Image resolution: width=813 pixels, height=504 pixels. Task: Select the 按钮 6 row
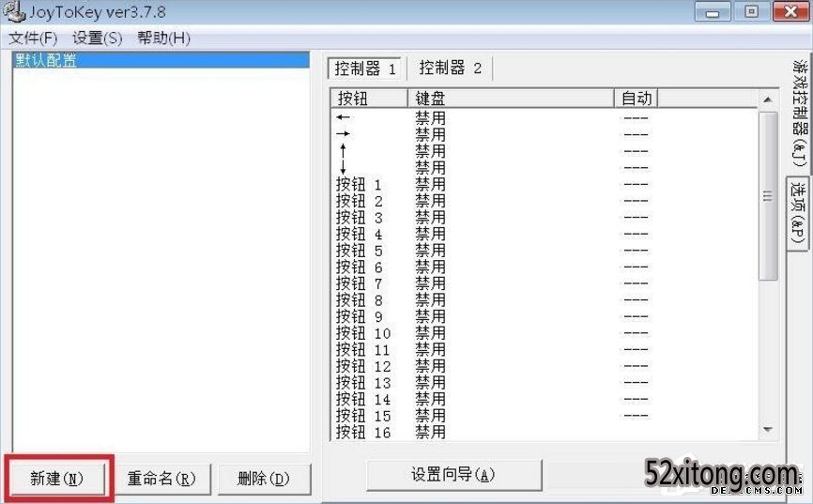pyautogui.click(x=544, y=267)
